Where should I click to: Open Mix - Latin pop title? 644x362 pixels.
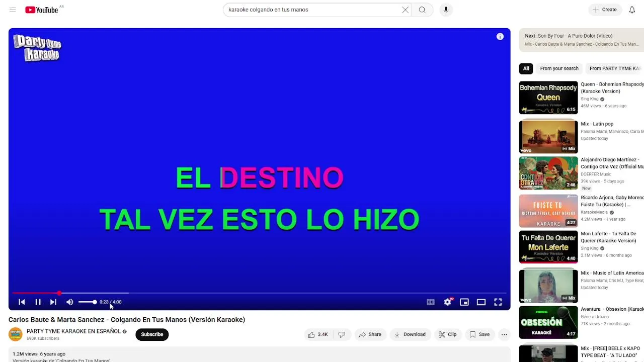tap(597, 124)
